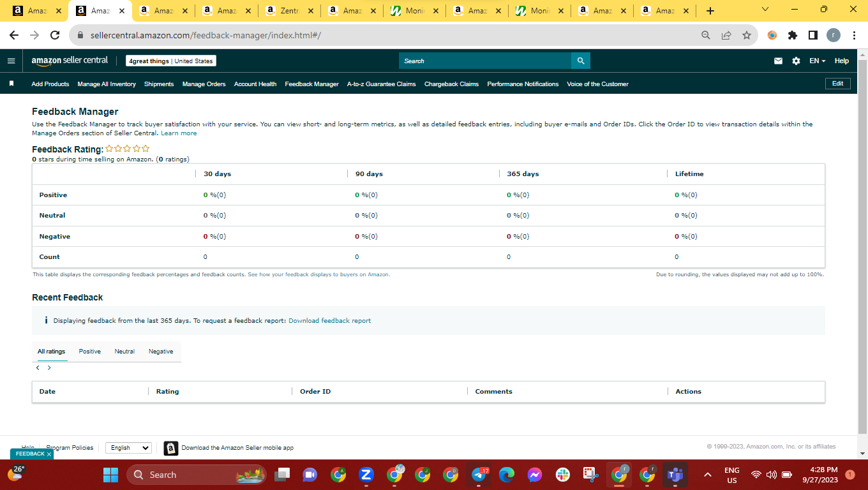Open the Chrome extensions puzzle icon

[793, 35]
